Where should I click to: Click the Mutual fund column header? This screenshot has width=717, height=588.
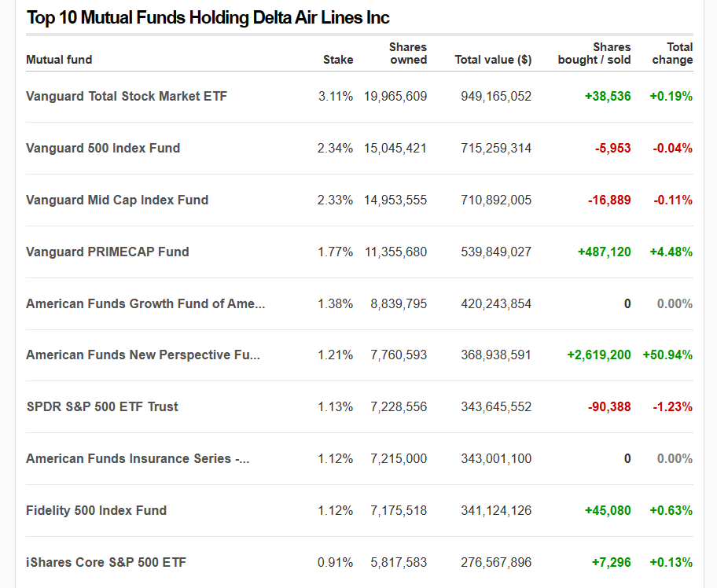click(59, 60)
